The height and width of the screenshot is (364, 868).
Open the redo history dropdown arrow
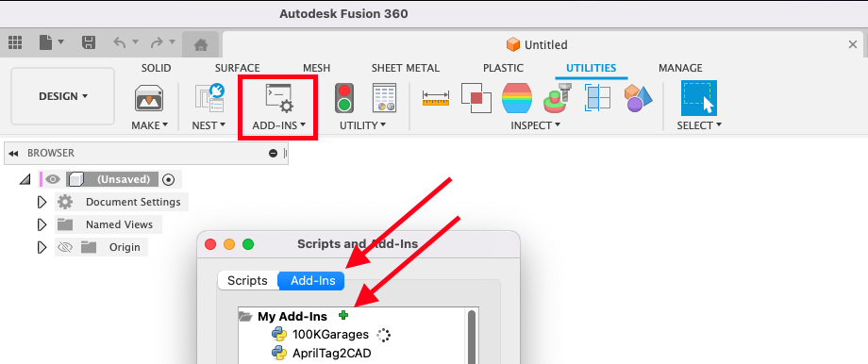pos(172,42)
